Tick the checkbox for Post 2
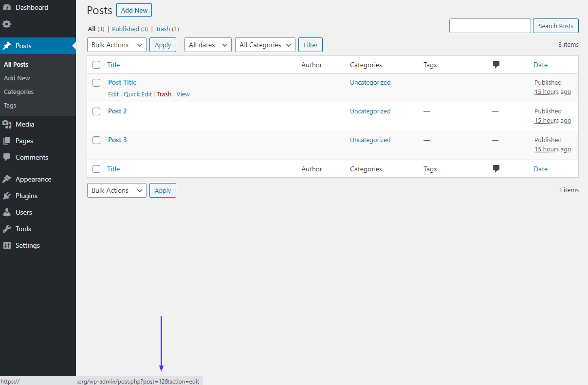 [x=96, y=111]
